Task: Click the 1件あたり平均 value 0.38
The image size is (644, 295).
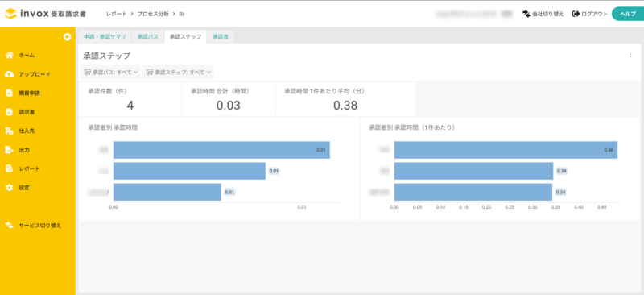Action: click(x=345, y=106)
